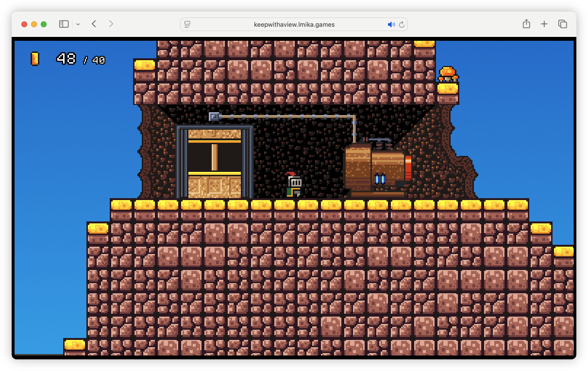Viewport: 588px width, 371px height.
Task: Mute the tab audio speaker icon
Action: (391, 24)
